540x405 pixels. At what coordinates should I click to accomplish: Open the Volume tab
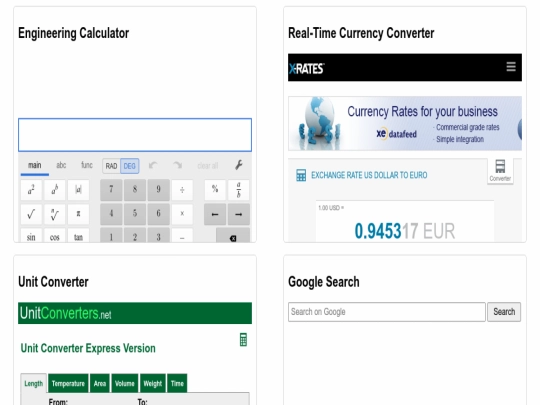coord(125,383)
